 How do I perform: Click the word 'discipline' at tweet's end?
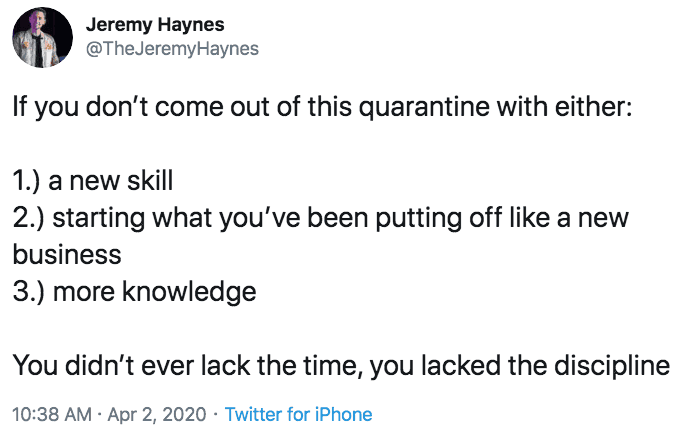point(612,366)
